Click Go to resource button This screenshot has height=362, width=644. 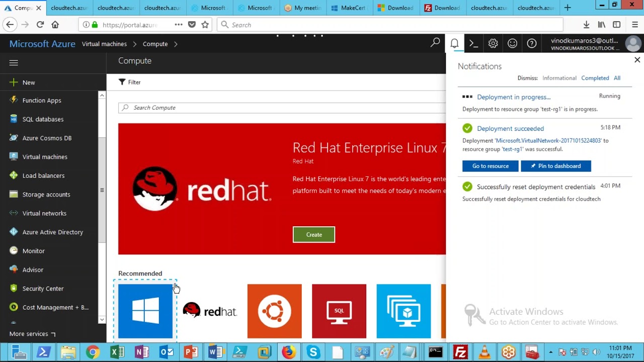[x=491, y=166]
